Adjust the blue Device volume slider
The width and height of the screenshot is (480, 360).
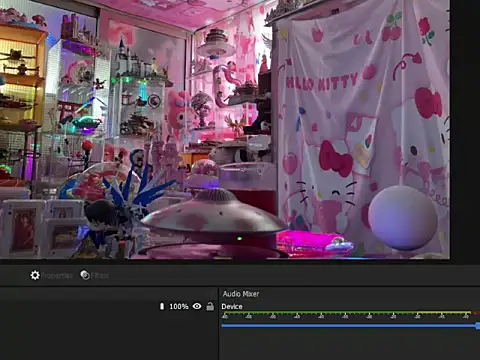point(351,325)
